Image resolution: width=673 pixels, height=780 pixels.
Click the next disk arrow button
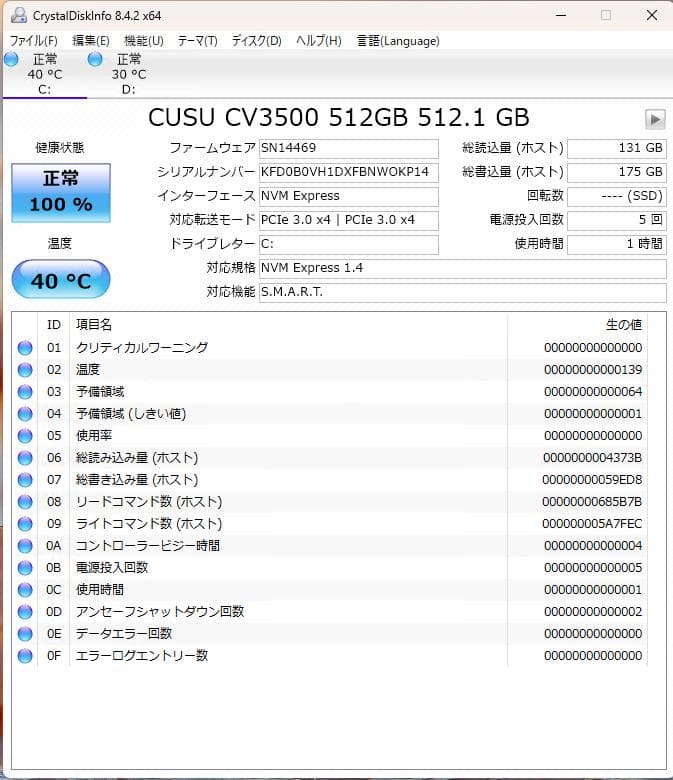655,119
